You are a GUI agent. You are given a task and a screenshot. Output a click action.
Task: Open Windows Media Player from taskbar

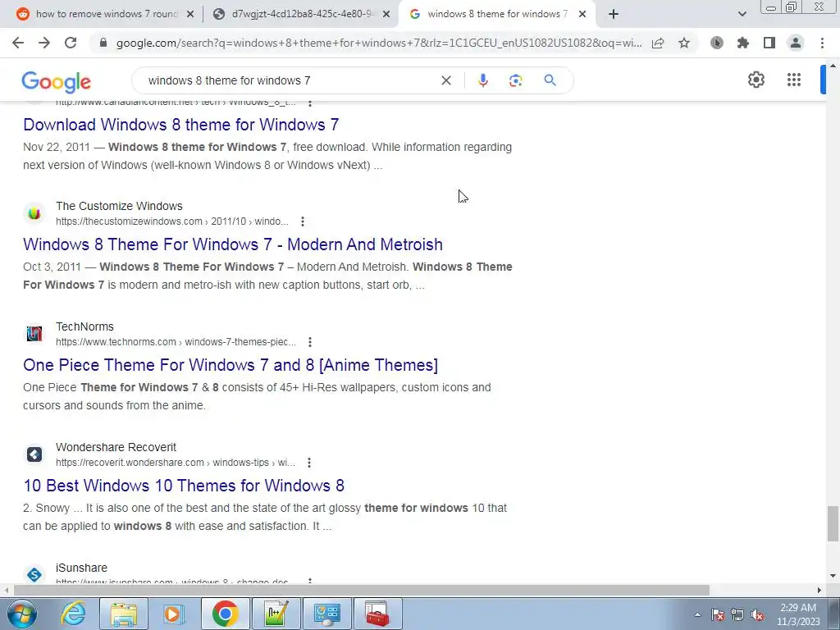[174, 614]
